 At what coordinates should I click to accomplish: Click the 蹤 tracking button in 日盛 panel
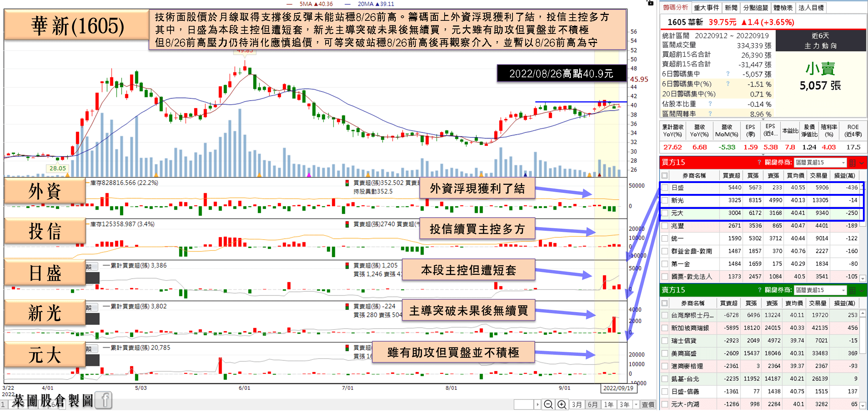coord(92,267)
